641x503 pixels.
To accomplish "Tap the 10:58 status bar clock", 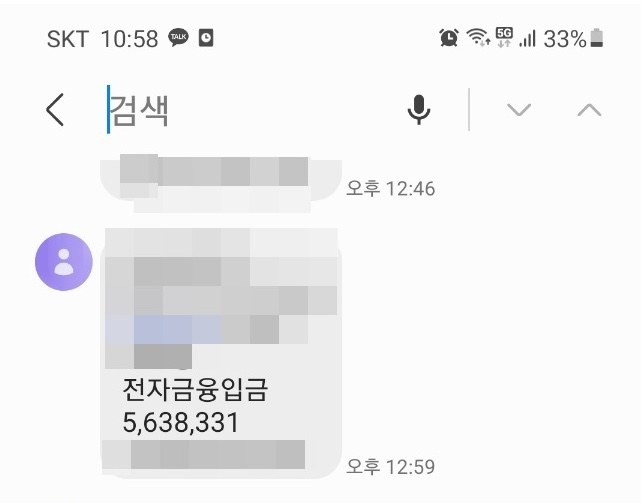I will 129,39.
